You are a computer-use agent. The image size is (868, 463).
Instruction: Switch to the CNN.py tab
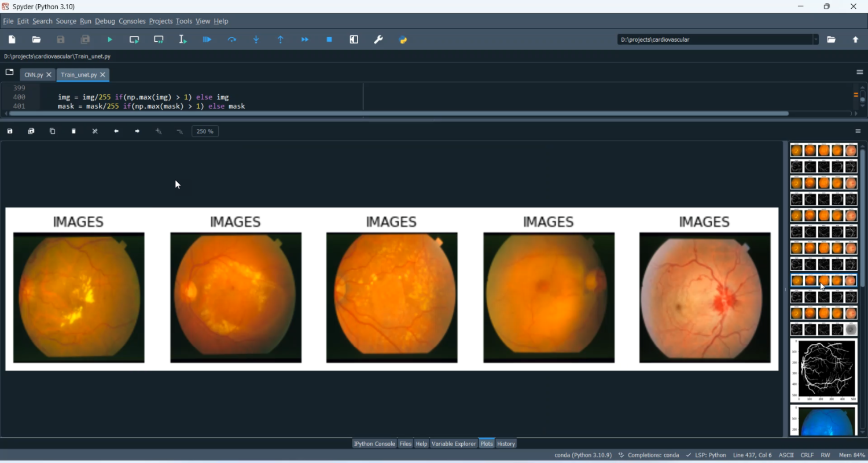tap(34, 75)
